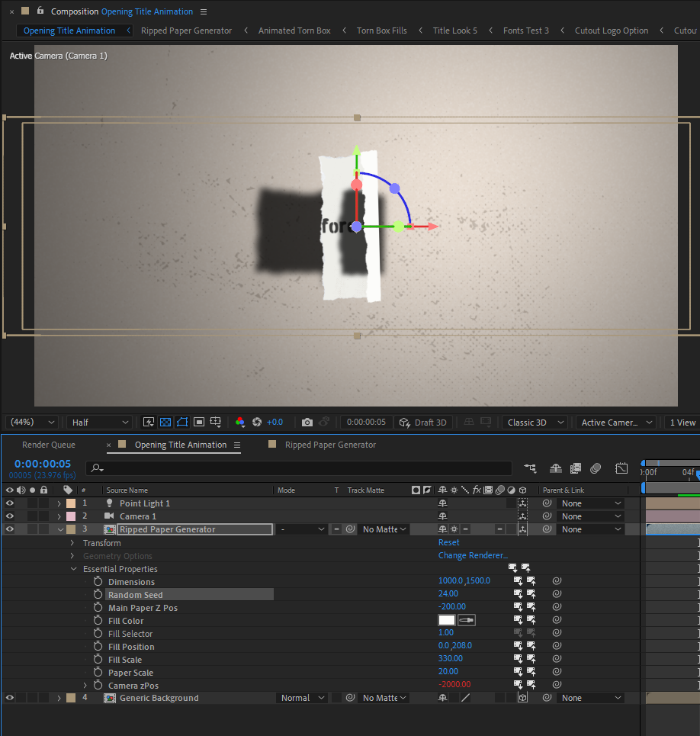Screen dimensions: 700x736
Task: Take a snapshot with the camera icon
Action: click(x=307, y=422)
